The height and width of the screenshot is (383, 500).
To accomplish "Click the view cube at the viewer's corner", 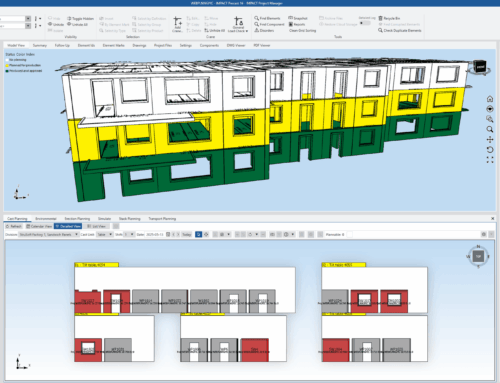I will [480, 67].
